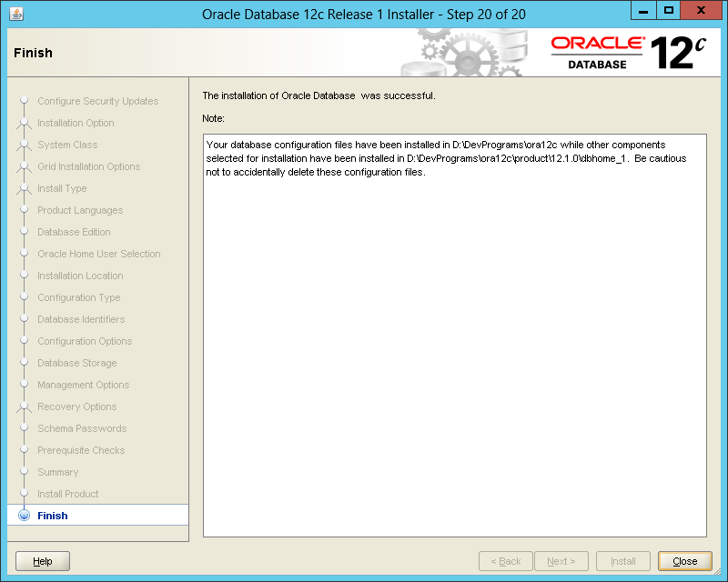Select the Database Storage step
728x582 pixels.
tap(77, 363)
